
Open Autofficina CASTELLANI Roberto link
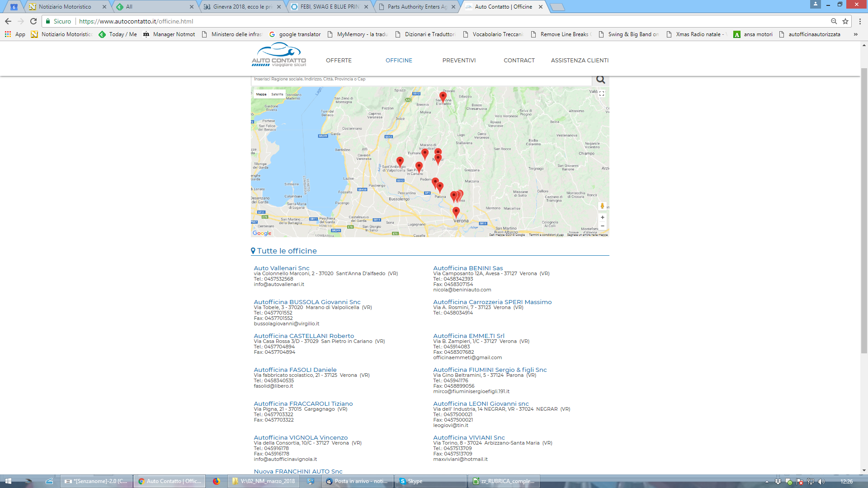[304, 336]
